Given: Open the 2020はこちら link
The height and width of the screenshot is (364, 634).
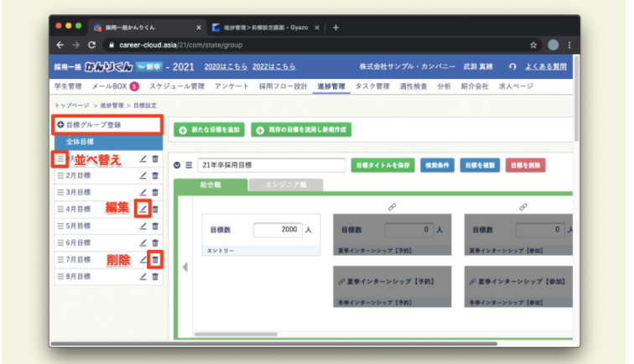Looking at the screenshot, I should coord(226,67).
